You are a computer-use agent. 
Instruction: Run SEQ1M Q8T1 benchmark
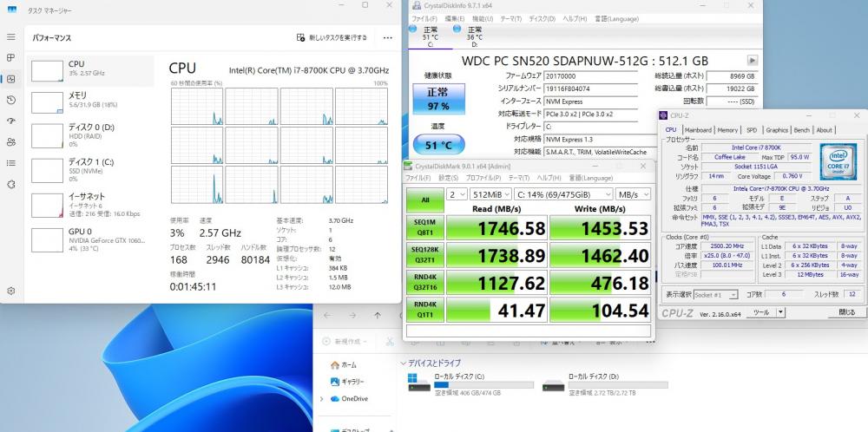[425, 227]
